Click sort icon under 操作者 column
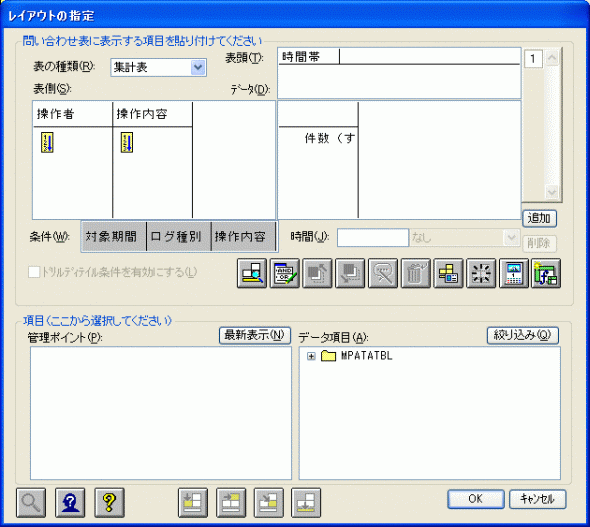The width and height of the screenshot is (590, 527). coord(47,142)
